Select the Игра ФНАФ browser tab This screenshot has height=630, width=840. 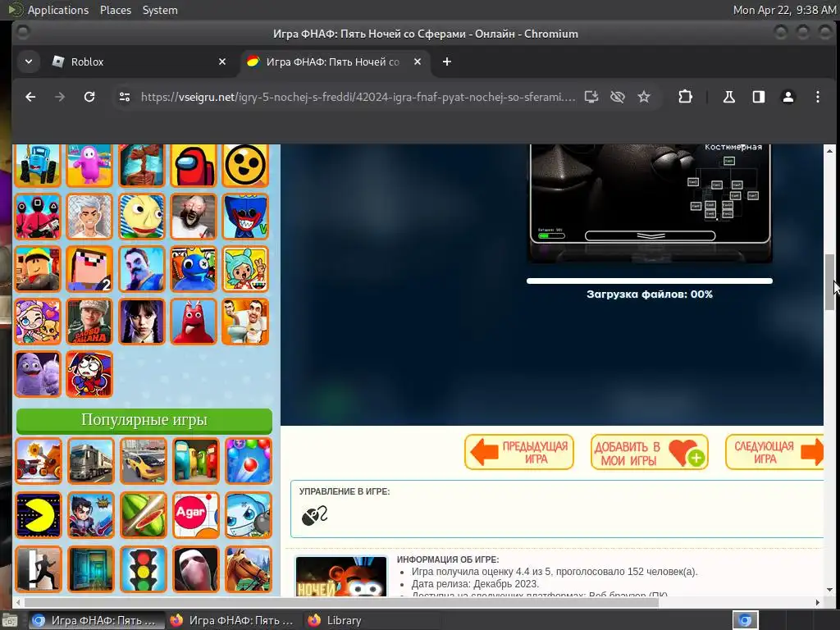pyautogui.click(x=335, y=62)
